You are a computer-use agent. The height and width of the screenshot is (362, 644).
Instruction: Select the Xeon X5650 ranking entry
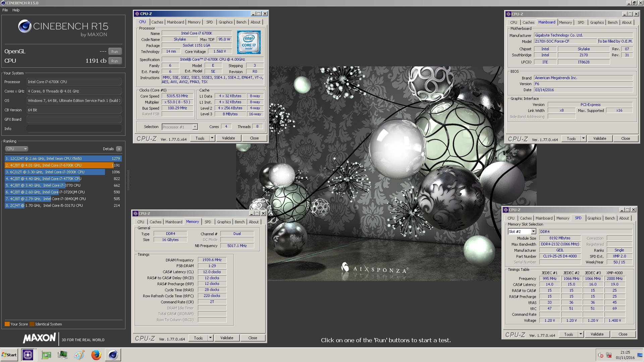pos(63,159)
